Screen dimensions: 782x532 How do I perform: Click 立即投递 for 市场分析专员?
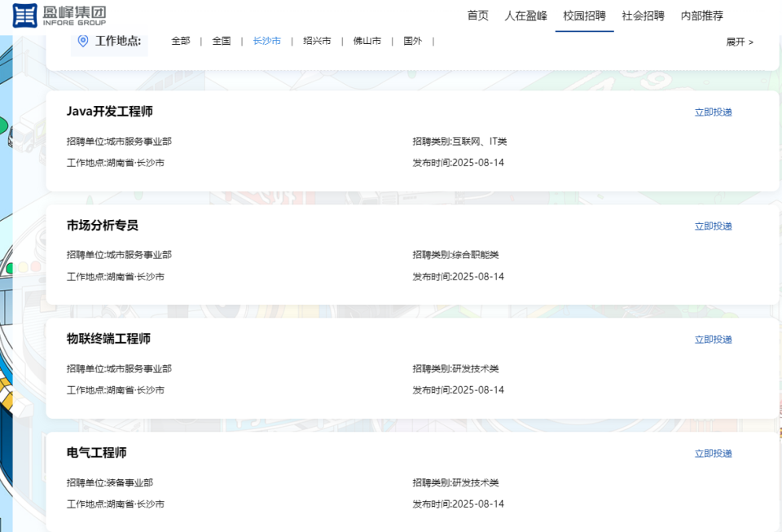coord(712,226)
